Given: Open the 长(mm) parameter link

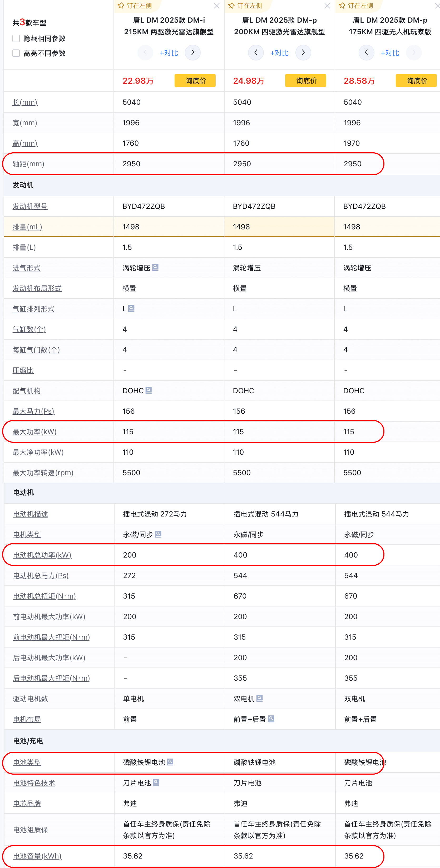Looking at the screenshot, I should [25, 102].
